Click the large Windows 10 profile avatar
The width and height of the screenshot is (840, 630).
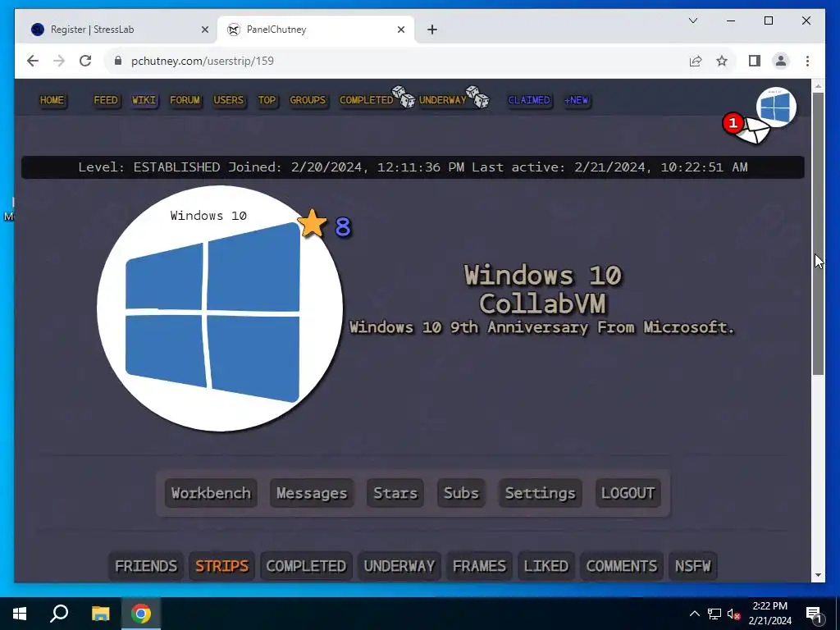(220, 308)
